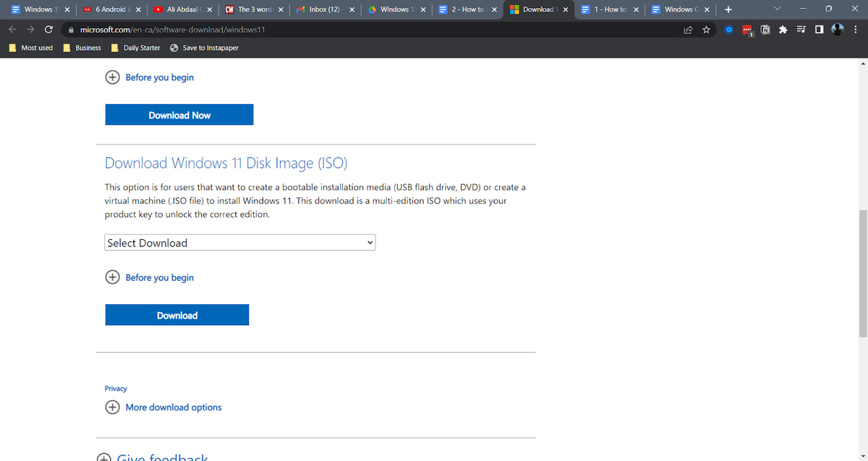
Task: Open the blue circular C extension
Action: click(730, 30)
